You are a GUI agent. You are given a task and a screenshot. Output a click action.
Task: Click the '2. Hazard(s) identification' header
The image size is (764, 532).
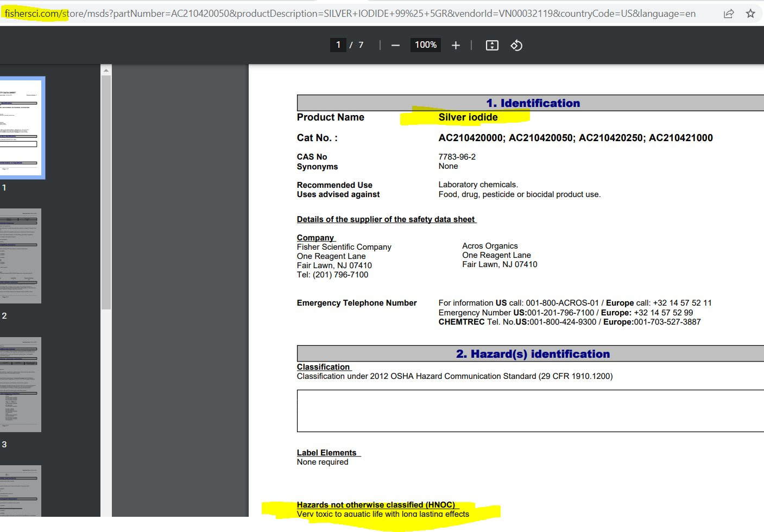point(533,354)
